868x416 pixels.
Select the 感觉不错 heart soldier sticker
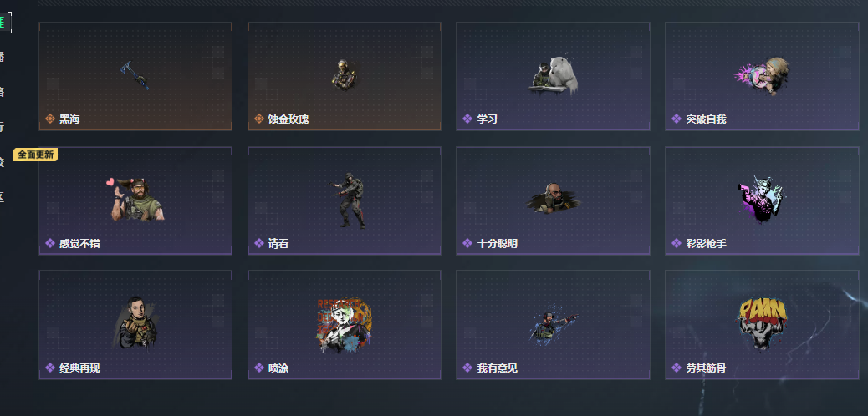135,199
